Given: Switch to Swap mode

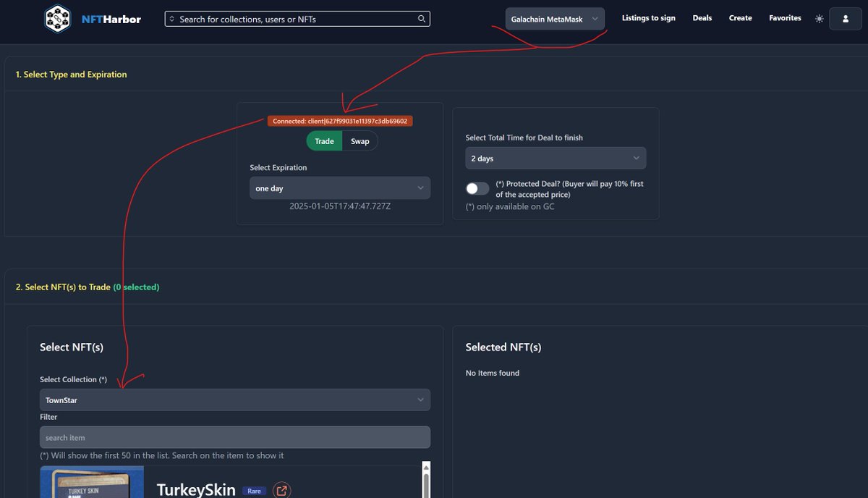Looking at the screenshot, I should coord(360,140).
